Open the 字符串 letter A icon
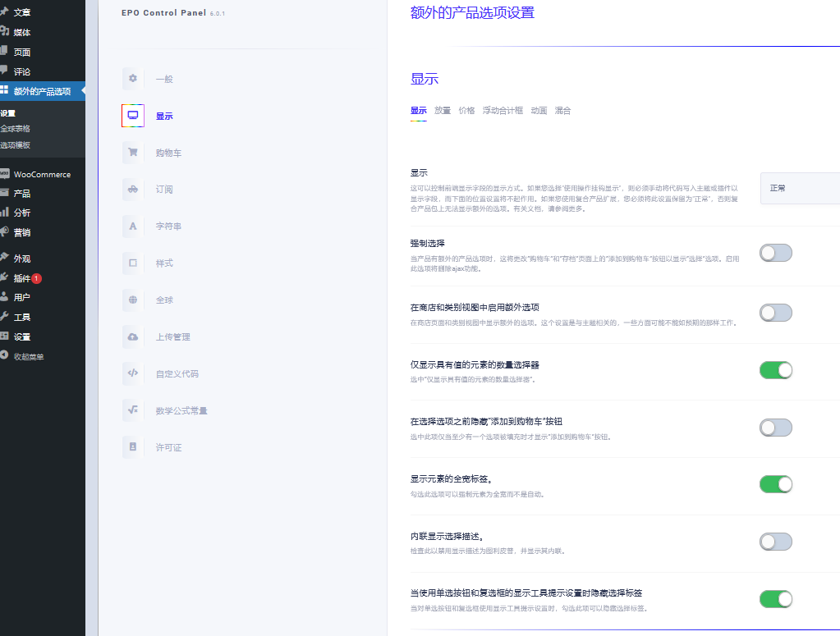Screen dimensions: 840x636 (x=133, y=226)
